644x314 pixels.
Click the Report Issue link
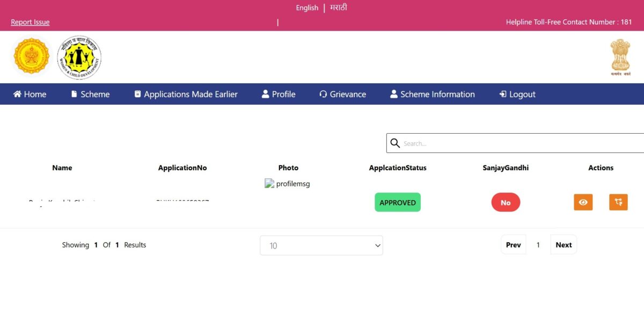tap(30, 22)
